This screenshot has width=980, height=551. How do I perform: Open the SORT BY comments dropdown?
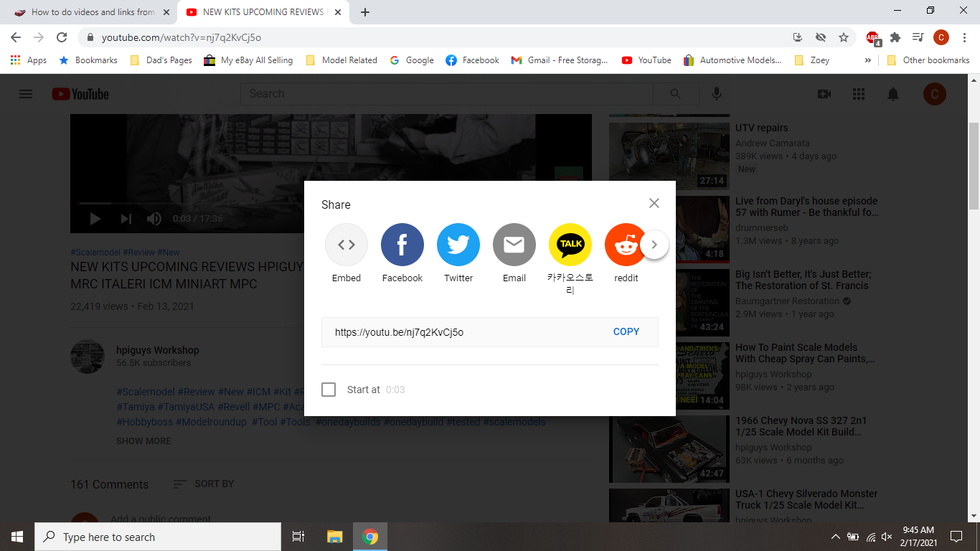pyautogui.click(x=204, y=484)
